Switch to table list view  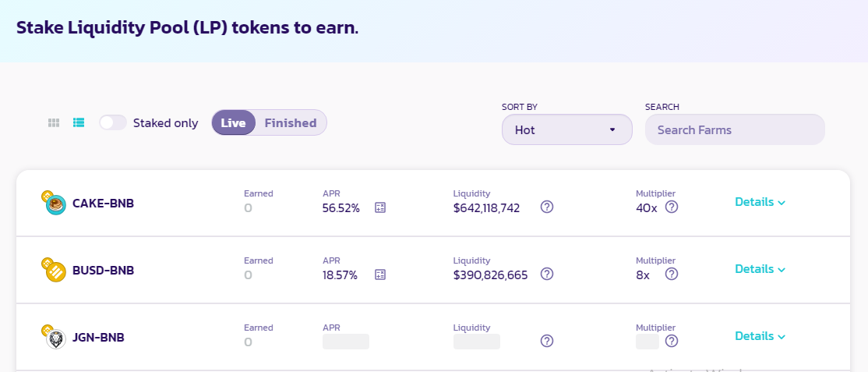coord(79,122)
